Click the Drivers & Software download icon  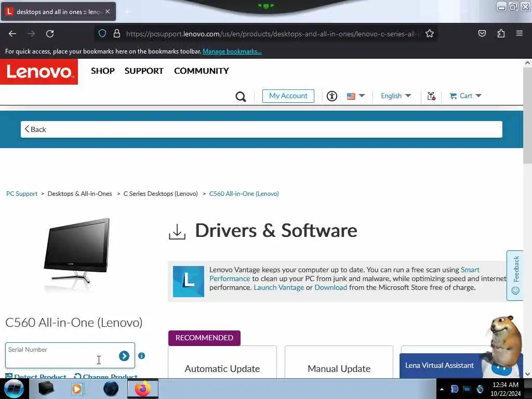point(177,231)
